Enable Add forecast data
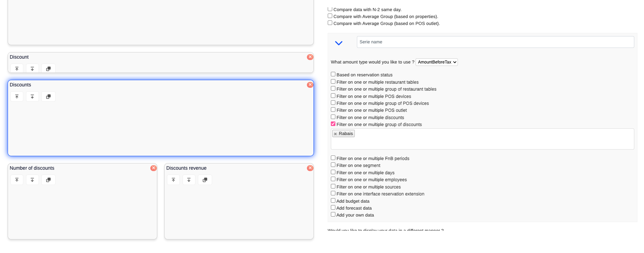This screenshot has height=253, width=644. 333,208
